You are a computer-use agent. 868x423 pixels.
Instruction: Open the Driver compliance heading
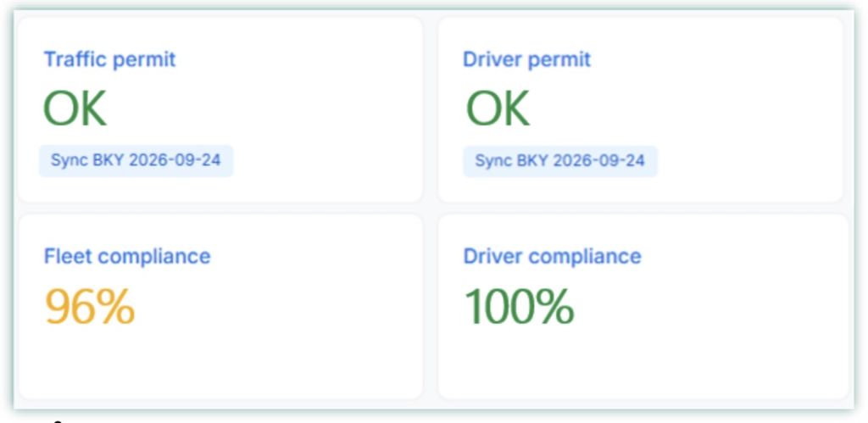point(552,256)
